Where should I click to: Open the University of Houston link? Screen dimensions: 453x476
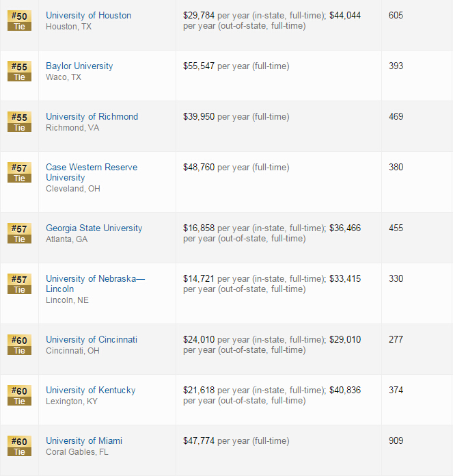[x=89, y=15]
